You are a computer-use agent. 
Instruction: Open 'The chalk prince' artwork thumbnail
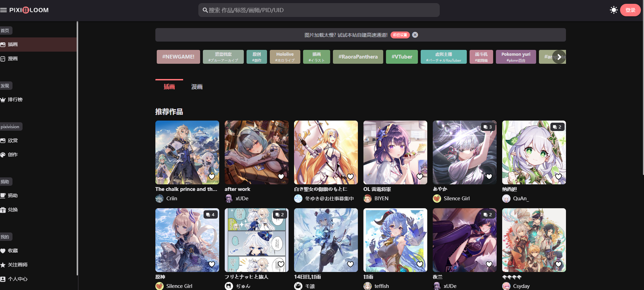pos(187,152)
